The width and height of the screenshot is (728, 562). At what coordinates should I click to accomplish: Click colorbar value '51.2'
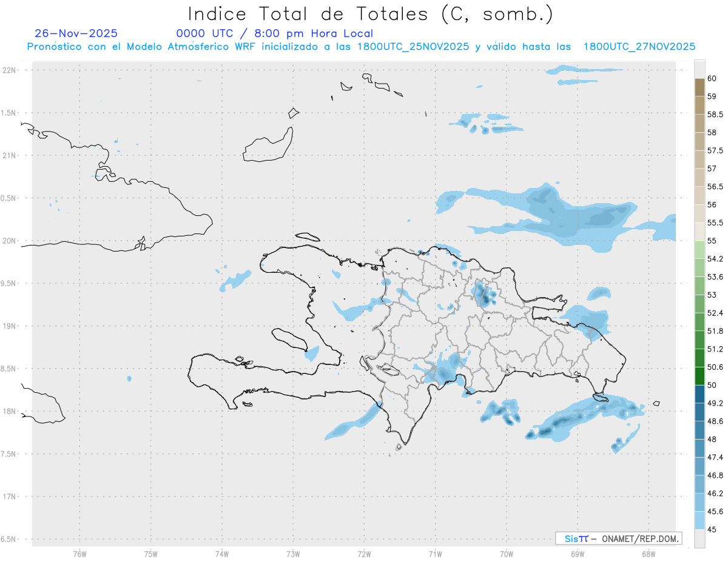pyautogui.click(x=715, y=349)
